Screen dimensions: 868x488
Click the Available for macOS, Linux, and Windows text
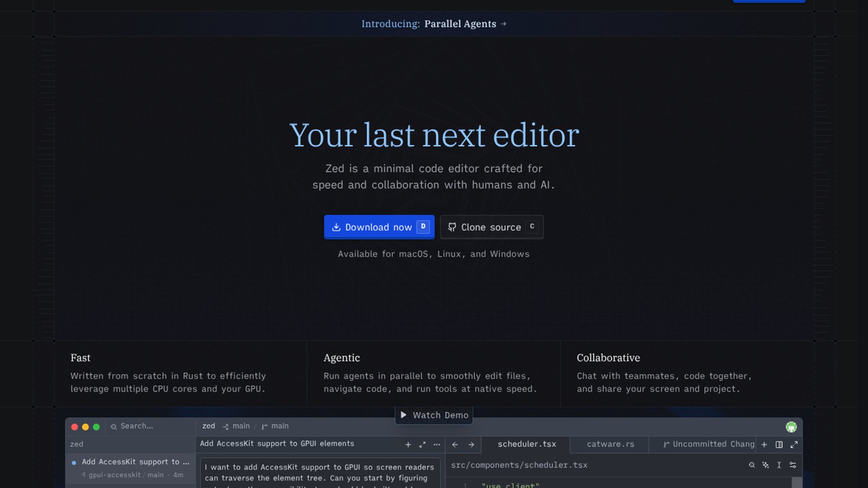434,254
